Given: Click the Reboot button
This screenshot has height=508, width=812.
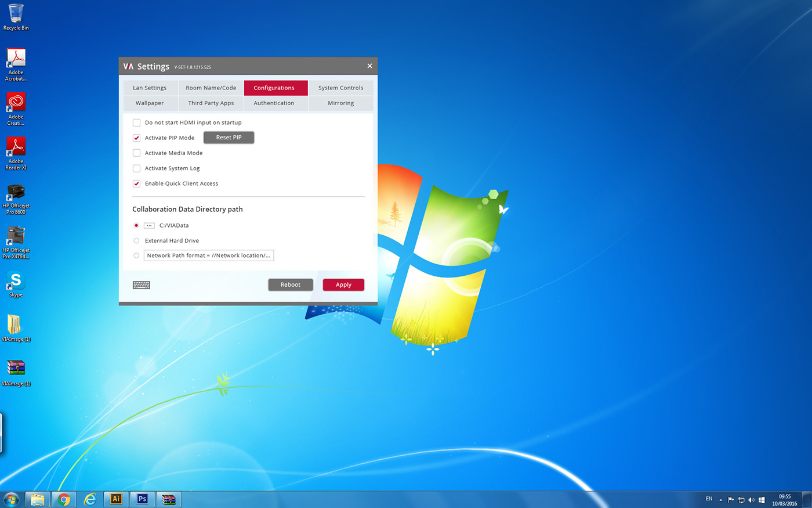Looking at the screenshot, I should [x=291, y=284].
